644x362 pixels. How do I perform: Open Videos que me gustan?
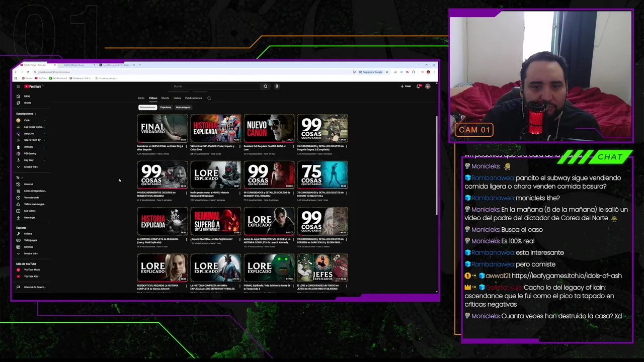tap(31, 204)
